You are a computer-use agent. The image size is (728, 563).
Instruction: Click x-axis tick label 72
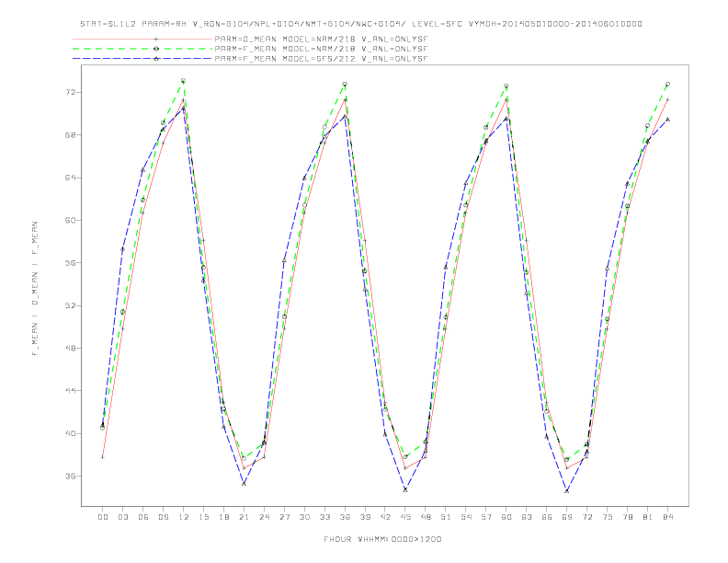tap(587, 517)
